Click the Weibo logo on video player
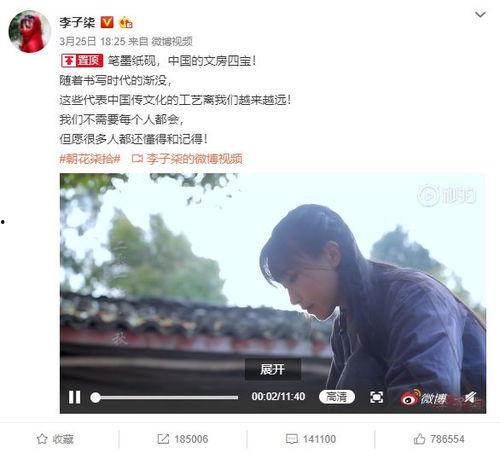The height and width of the screenshot is (453, 500). pyautogui.click(x=423, y=397)
